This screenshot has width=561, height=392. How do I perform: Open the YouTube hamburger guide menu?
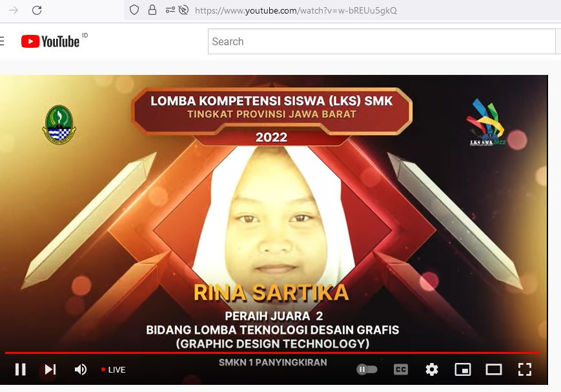[2, 41]
